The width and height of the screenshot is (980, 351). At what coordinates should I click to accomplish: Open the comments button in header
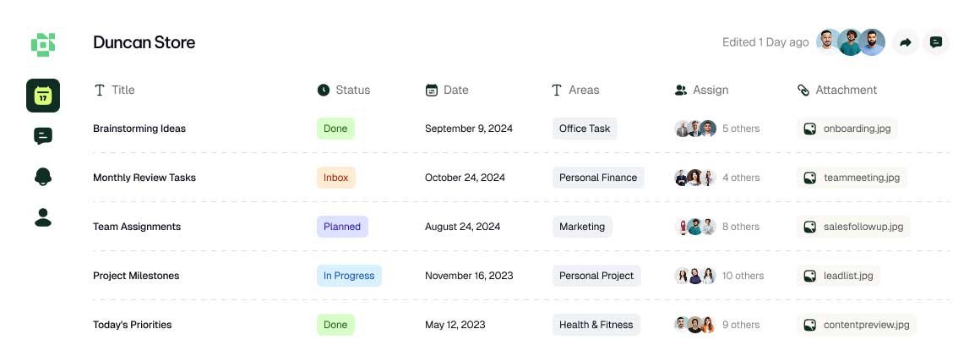[936, 42]
